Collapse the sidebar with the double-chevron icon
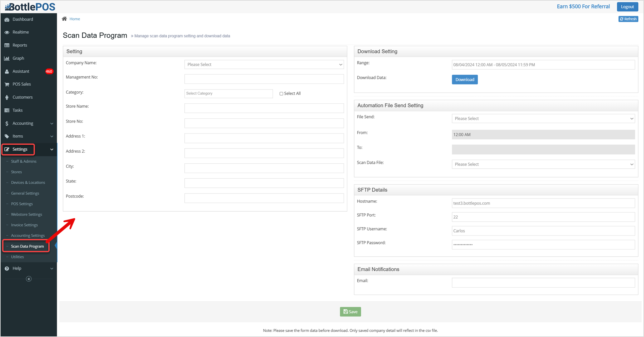The height and width of the screenshot is (337, 644). pos(29,279)
